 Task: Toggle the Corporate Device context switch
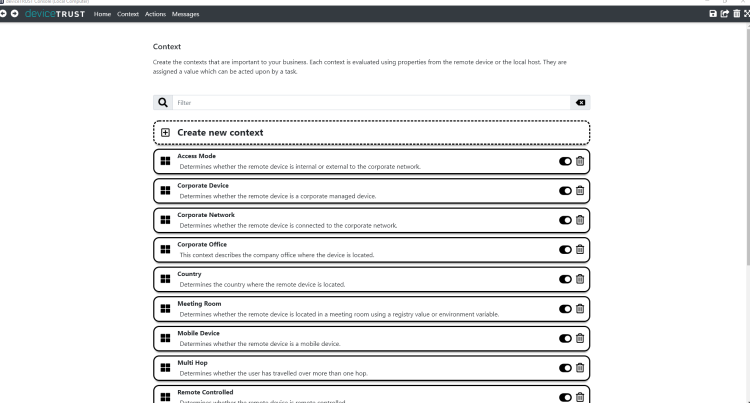(565, 191)
